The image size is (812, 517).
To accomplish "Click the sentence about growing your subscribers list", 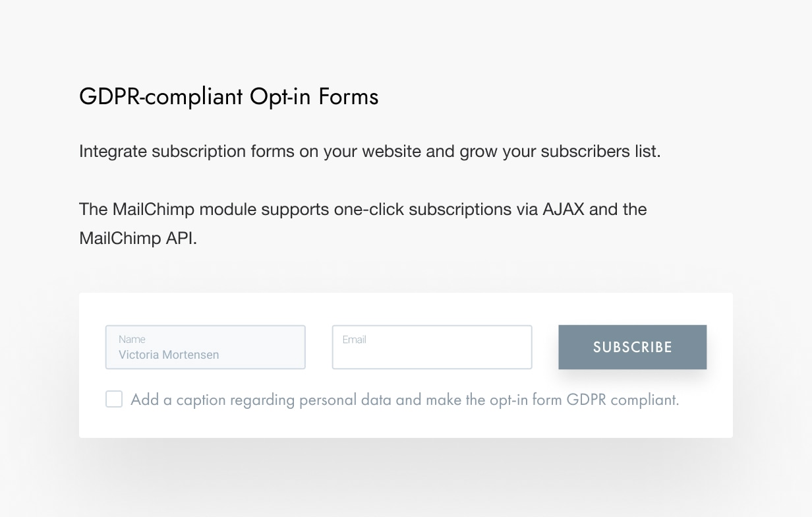I will point(370,151).
